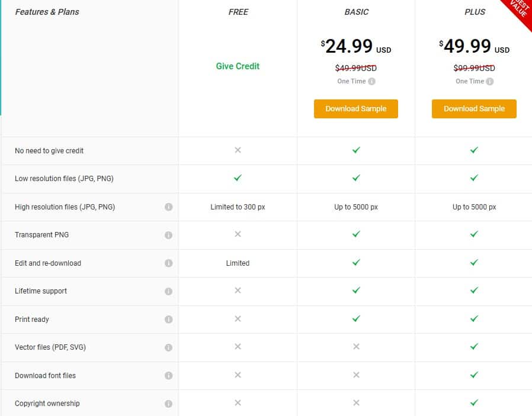
Task: Click BASIC cross for Copyright ownership
Action: click(356, 402)
